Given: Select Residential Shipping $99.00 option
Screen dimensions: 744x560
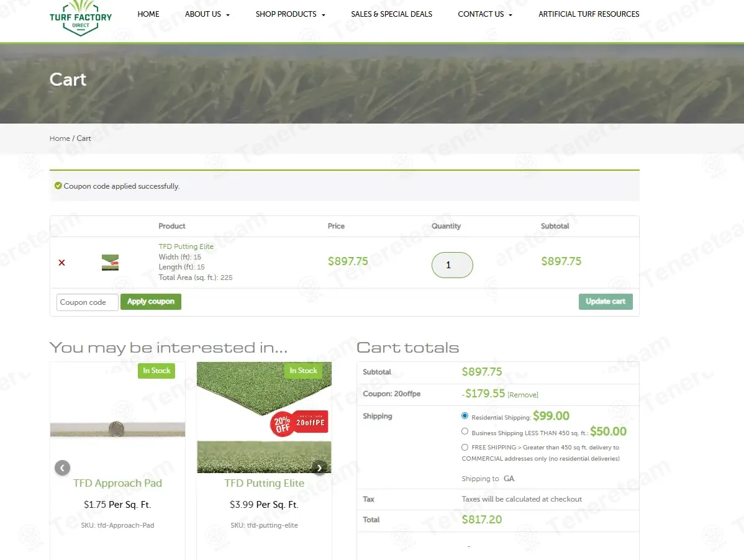Looking at the screenshot, I should coord(465,416).
